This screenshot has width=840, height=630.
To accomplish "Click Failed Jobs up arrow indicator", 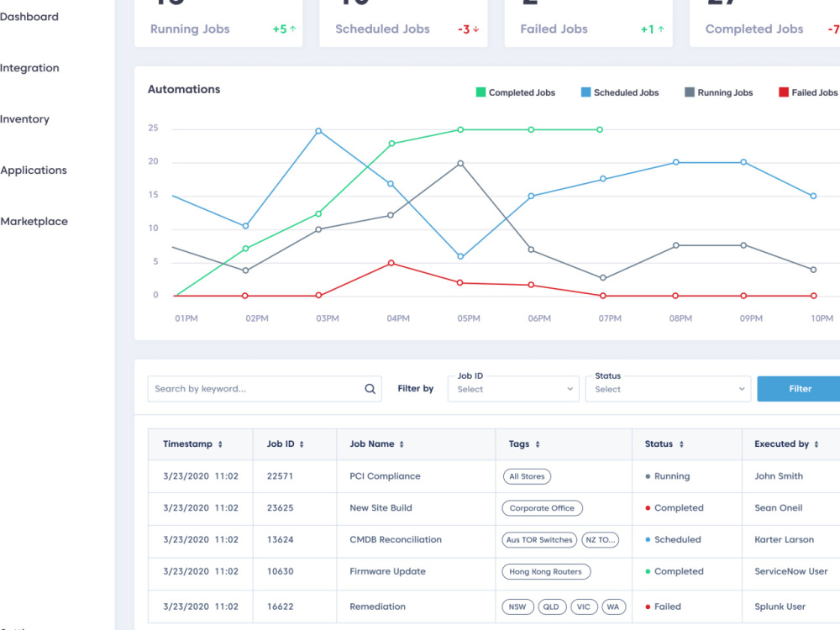I will coord(660,29).
